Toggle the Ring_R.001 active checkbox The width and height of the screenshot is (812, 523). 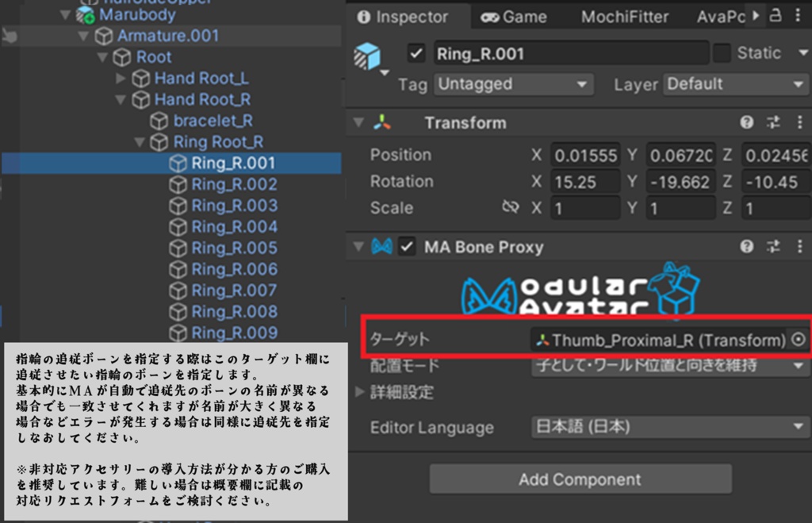pyautogui.click(x=416, y=53)
